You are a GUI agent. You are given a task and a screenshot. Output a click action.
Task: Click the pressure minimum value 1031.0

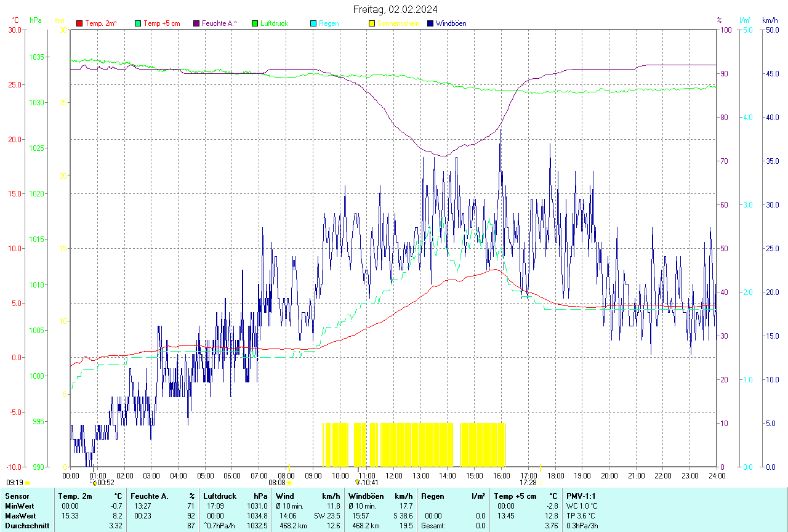coord(257,506)
